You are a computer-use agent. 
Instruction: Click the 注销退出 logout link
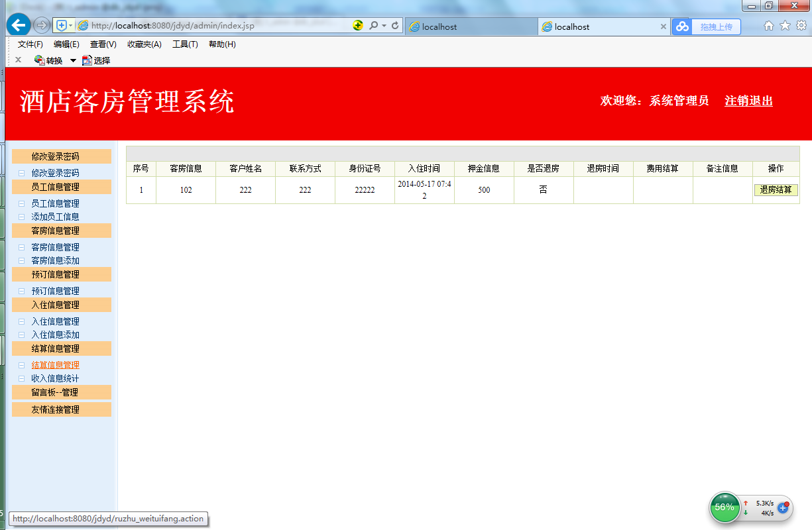click(748, 101)
